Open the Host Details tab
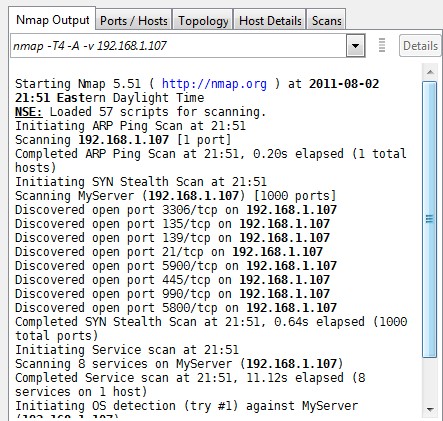443x421 pixels. point(270,21)
